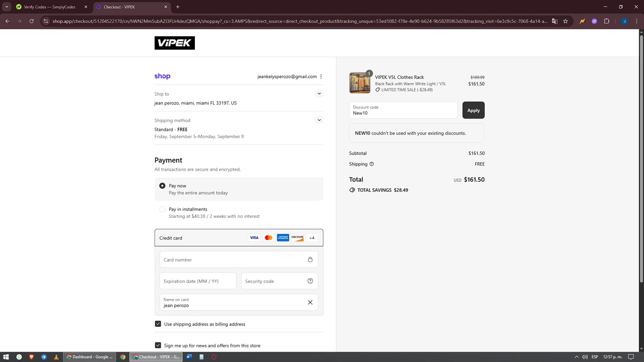Switch to Verify Codes SimplyCodes tab
The width and height of the screenshot is (644, 362).
(x=50, y=7)
